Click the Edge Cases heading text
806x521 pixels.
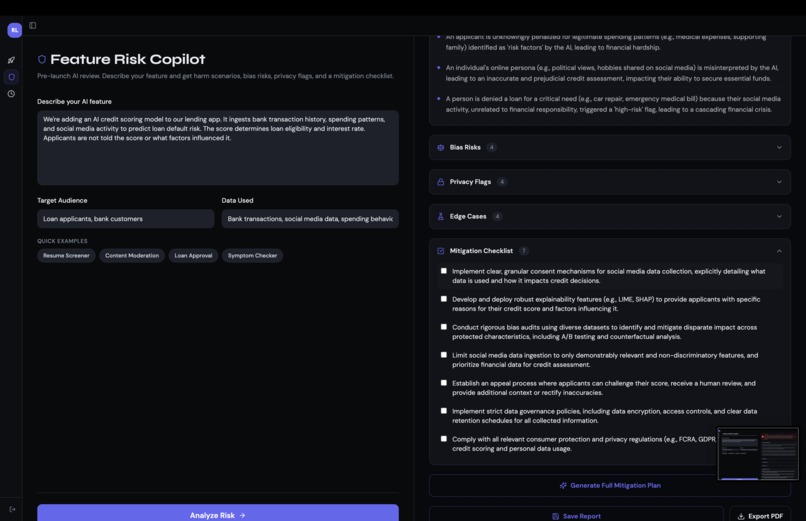[x=468, y=216]
